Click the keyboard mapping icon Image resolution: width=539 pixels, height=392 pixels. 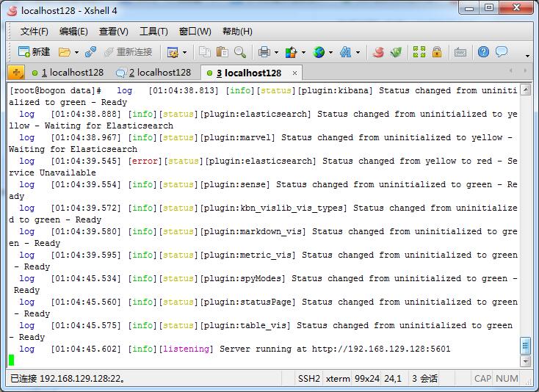[x=460, y=52]
